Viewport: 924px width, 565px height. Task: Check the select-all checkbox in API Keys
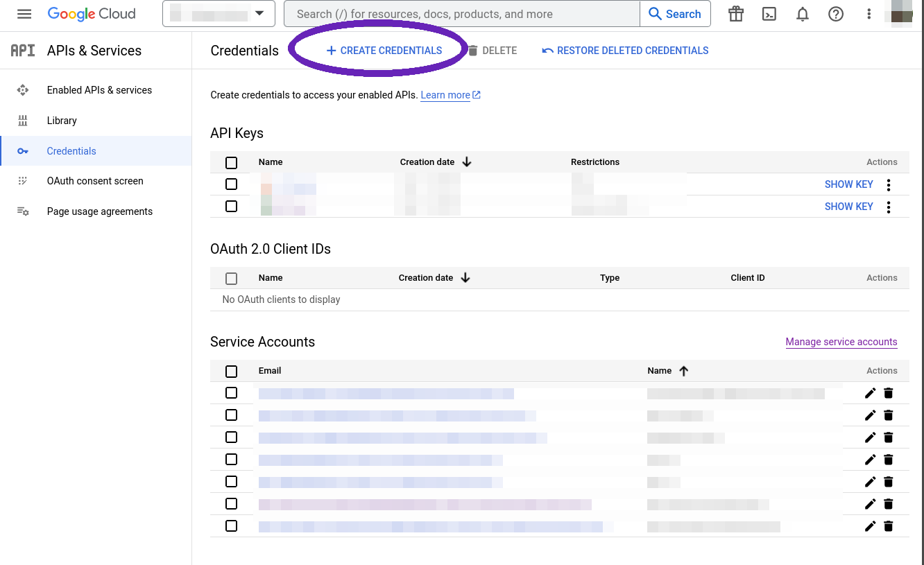[231, 162]
